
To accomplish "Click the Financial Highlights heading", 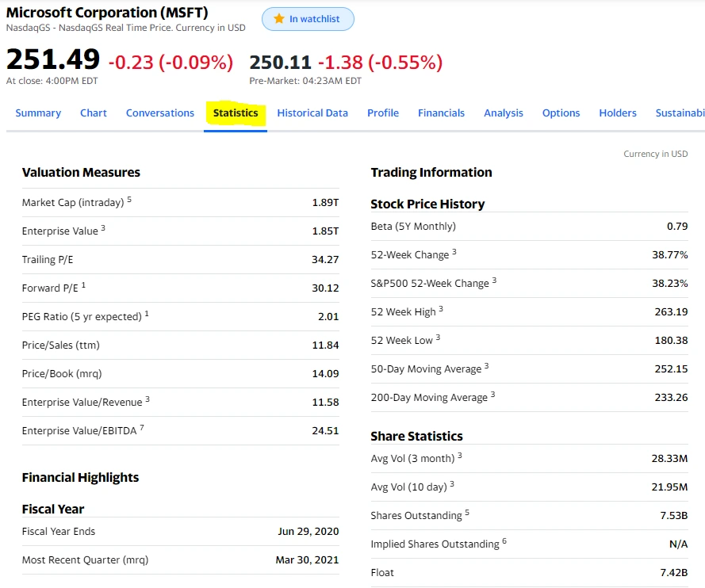I will [80, 478].
